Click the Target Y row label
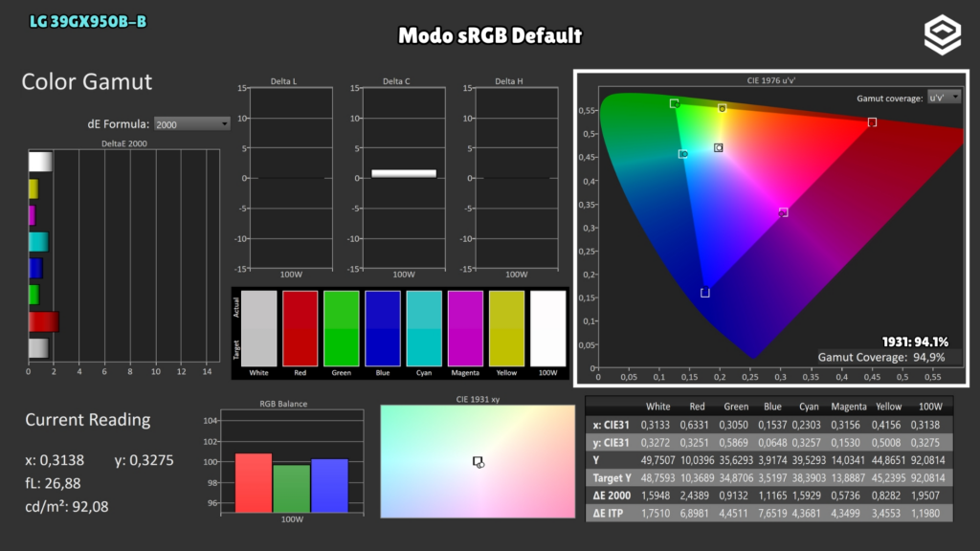 [x=612, y=478]
